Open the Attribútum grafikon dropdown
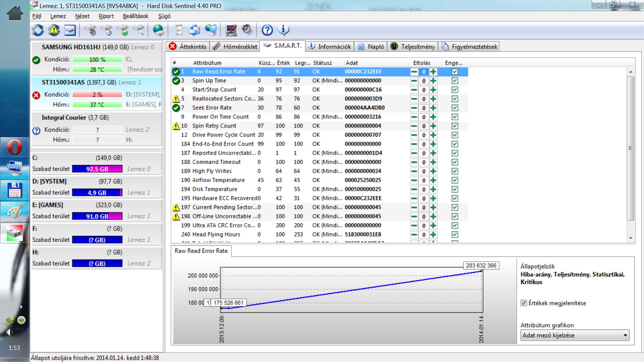This screenshot has height=362, width=644. coord(575,335)
